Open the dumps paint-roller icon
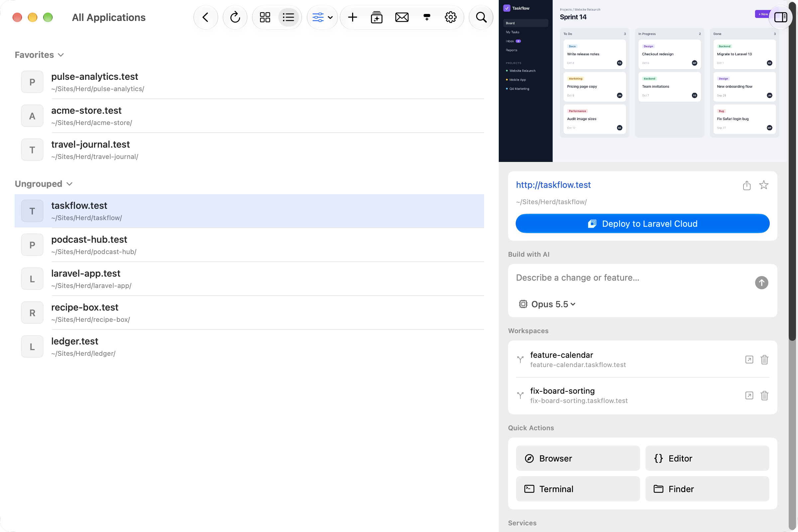Viewport: 798px width, 532px height. [427, 17]
